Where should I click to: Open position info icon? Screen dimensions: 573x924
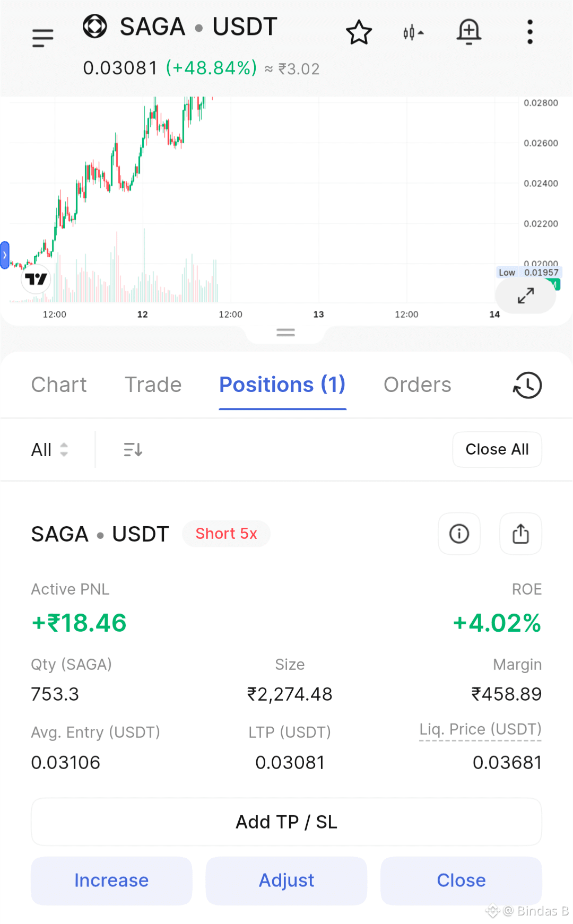coord(459,534)
